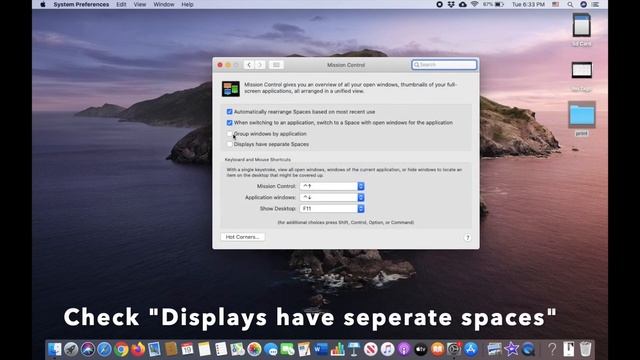
Task: Uncheck Automatically rearrange Spaces checkbox
Action: pyautogui.click(x=229, y=112)
